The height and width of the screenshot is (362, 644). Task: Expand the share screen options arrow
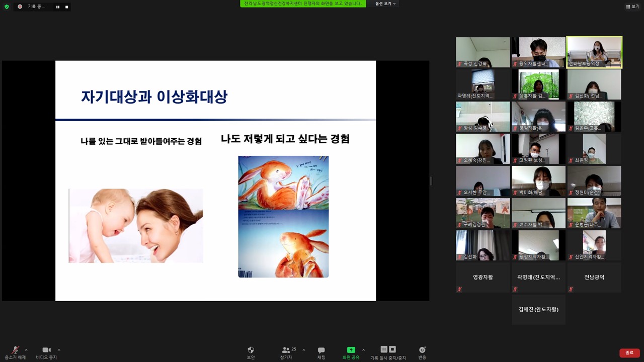(363, 350)
